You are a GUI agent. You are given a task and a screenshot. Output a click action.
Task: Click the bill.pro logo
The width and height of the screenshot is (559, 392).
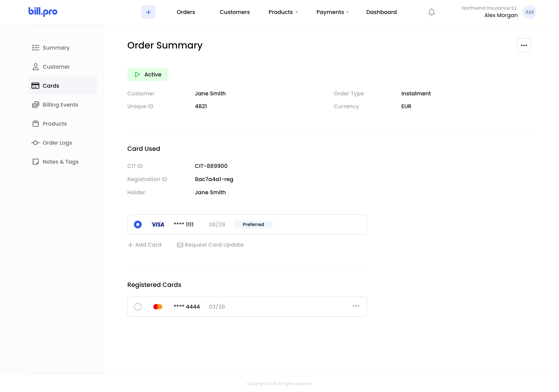tap(43, 12)
